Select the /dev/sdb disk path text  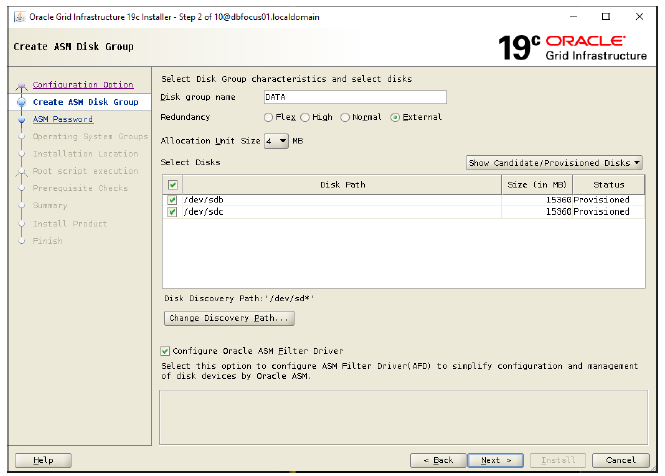(x=203, y=200)
